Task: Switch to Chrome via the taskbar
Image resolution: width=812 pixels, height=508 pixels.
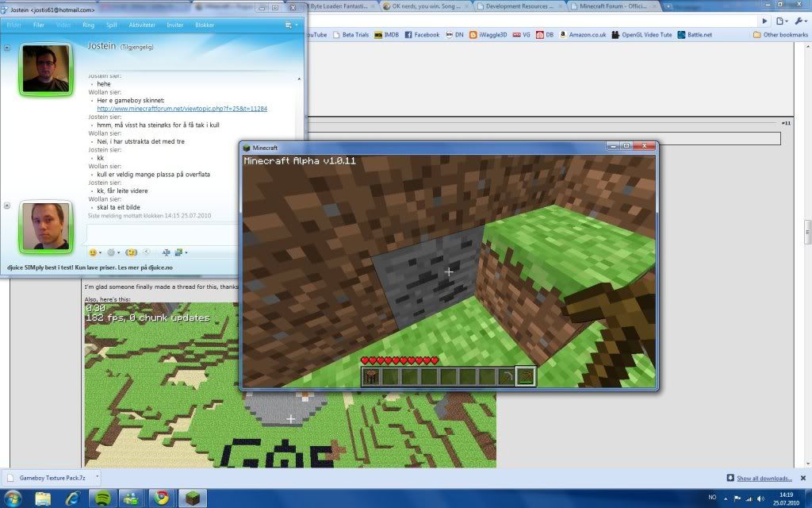Action: [x=162, y=498]
